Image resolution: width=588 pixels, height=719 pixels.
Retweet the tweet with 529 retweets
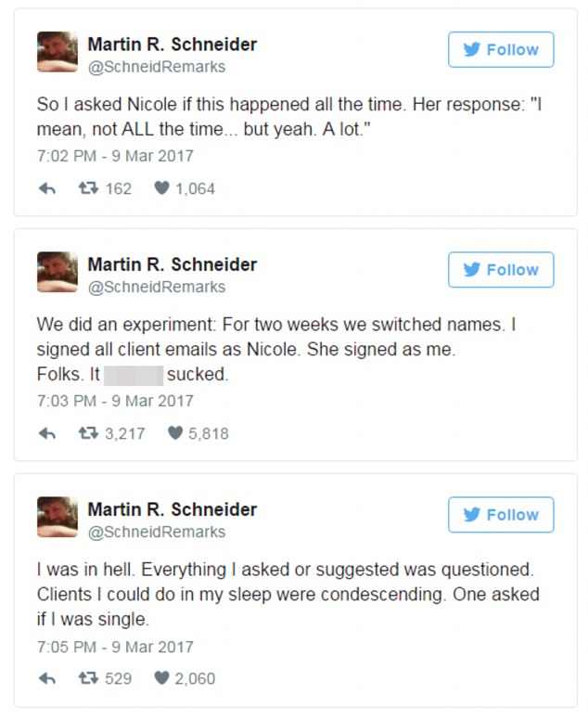[90, 678]
